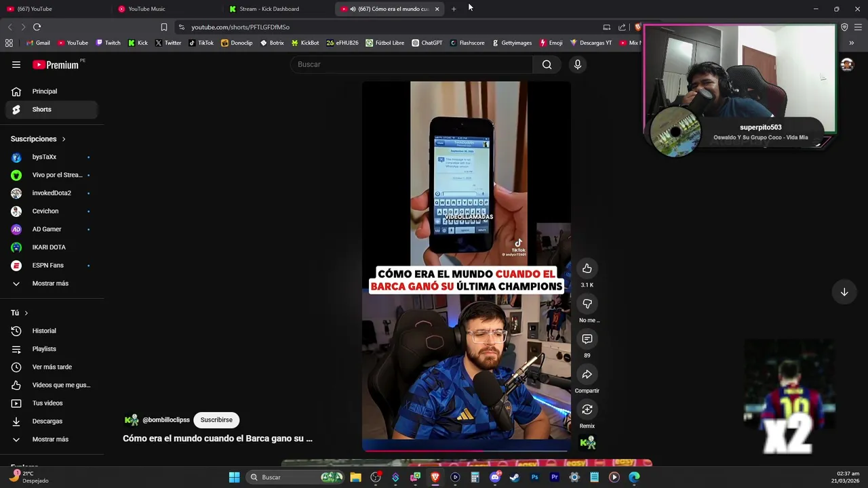Open the KickBot bookmark
This screenshot has height=488, width=868.
pos(305,43)
